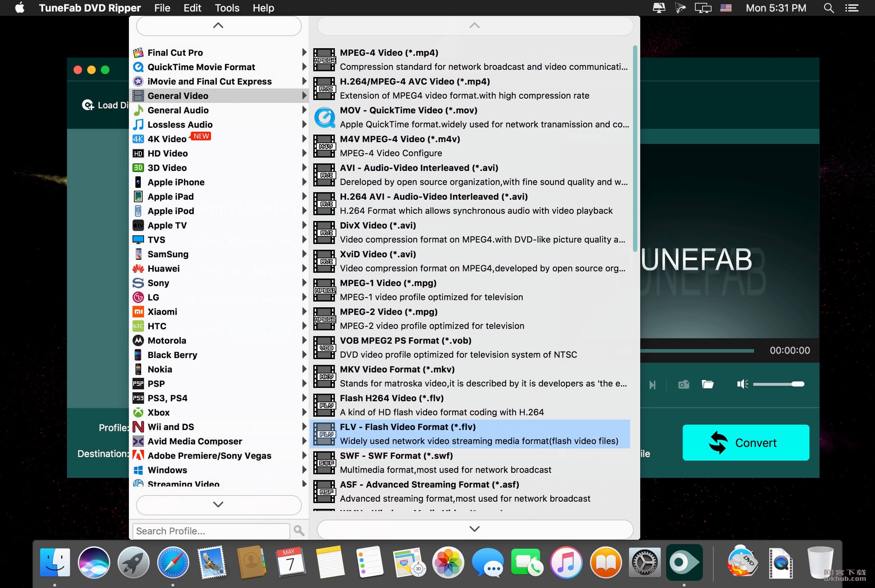Click the Huawei brand icon
Screen dimensions: 875x588
138,268
